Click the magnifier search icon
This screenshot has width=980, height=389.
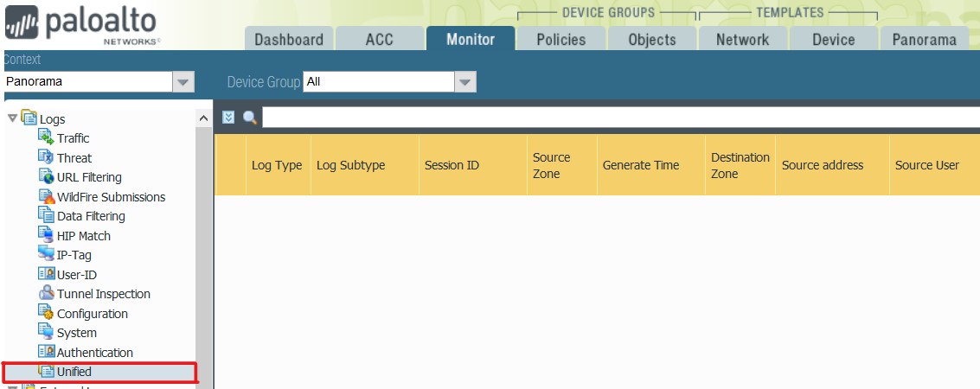point(249,118)
